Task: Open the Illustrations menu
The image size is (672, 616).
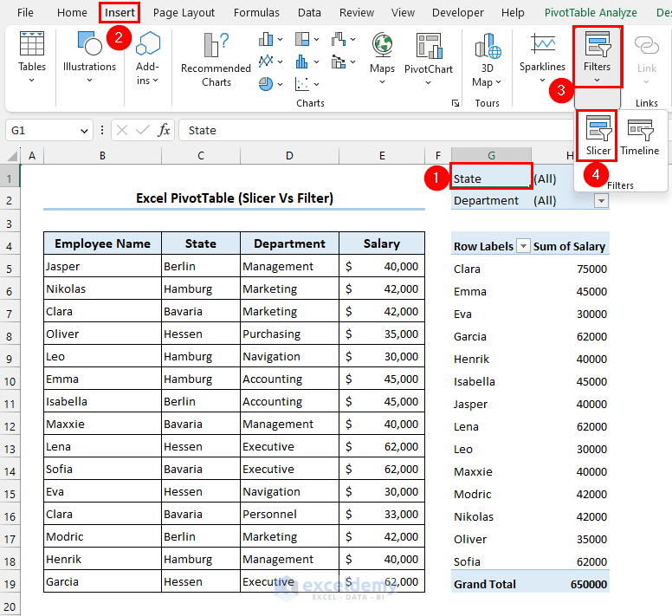Action: [89, 56]
